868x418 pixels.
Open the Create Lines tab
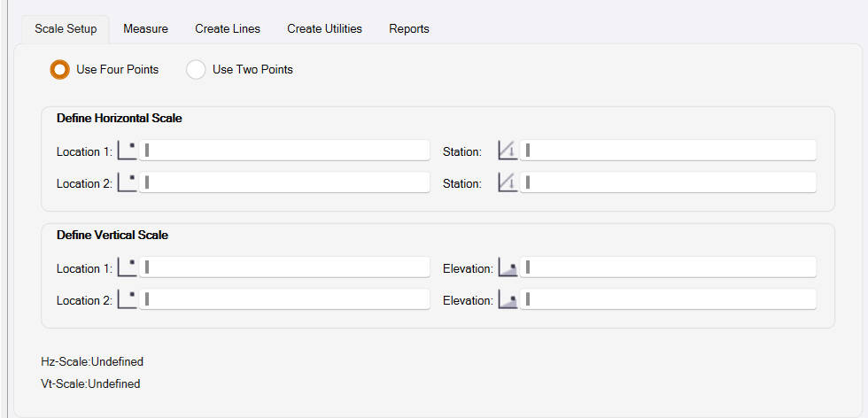coord(228,28)
